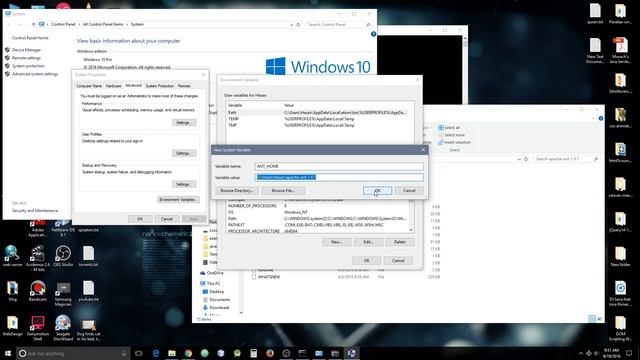640x360 pixels.
Task: Open Performance Settings in System Properties
Action: (x=184, y=122)
